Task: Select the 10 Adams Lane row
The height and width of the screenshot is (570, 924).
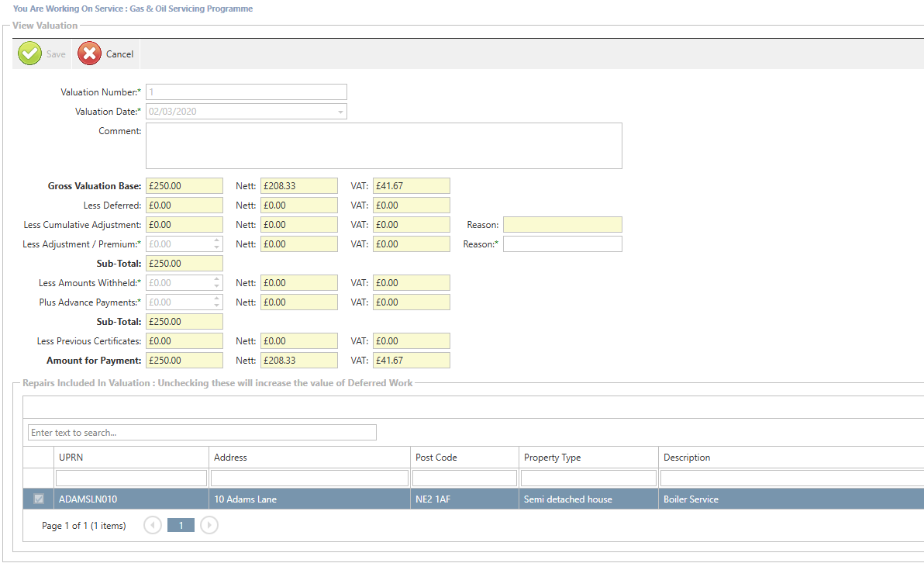Action: click(309, 499)
